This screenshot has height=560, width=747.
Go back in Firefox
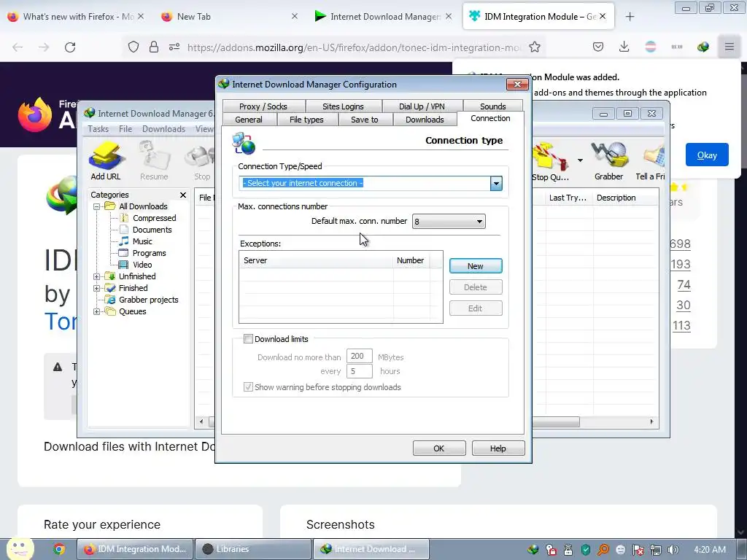coord(18,47)
